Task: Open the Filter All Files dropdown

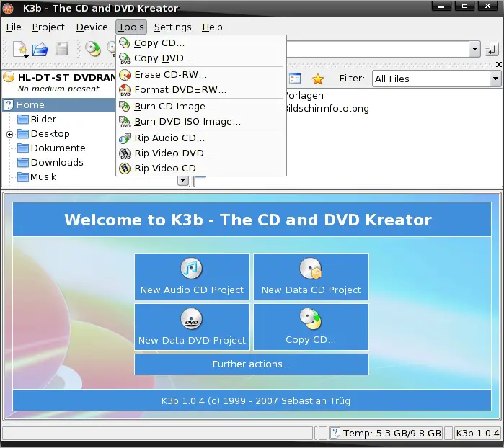Action: click(x=495, y=79)
